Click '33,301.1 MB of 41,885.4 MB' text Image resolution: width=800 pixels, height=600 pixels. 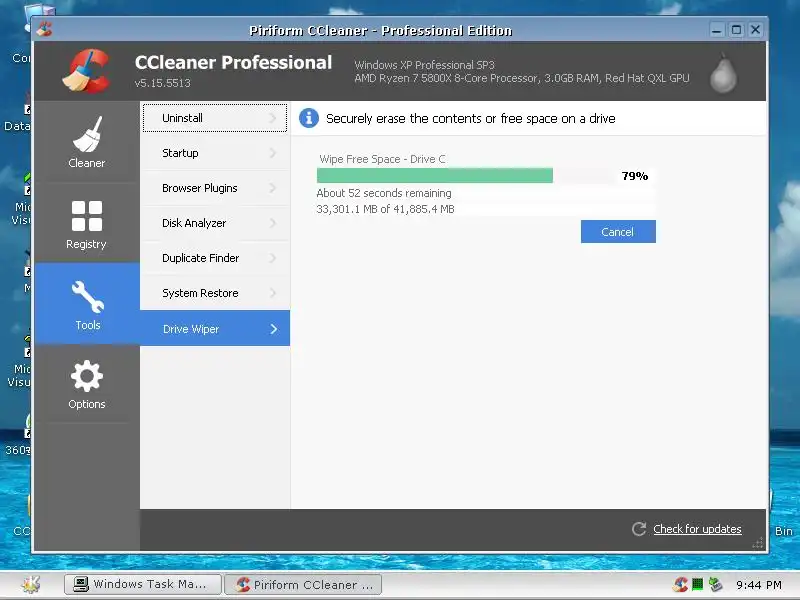point(385,209)
